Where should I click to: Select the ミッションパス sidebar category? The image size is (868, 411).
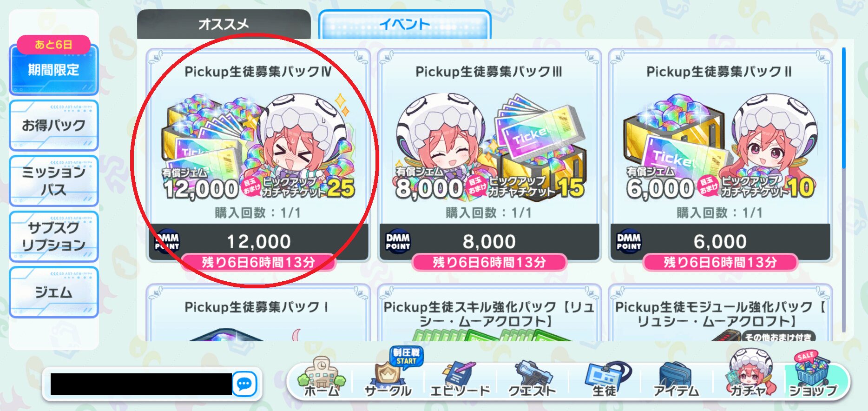(x=53, y=181)
